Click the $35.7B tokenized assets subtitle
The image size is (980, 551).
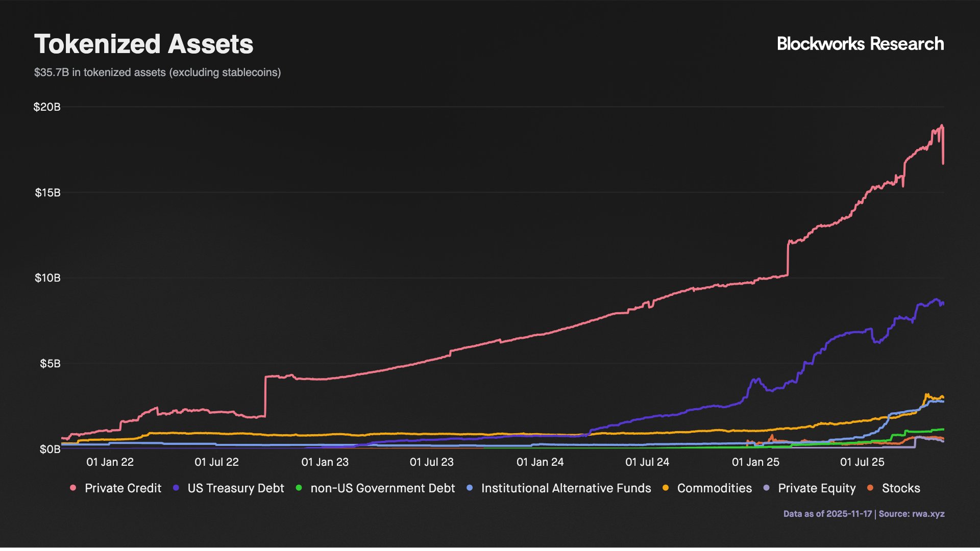157,72
